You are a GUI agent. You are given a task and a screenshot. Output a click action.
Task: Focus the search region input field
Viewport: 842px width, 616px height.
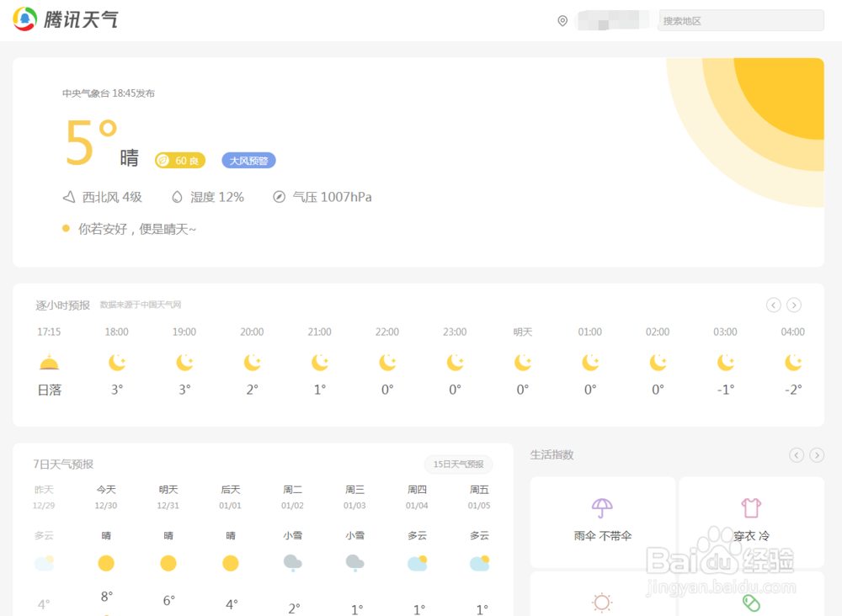740,20
